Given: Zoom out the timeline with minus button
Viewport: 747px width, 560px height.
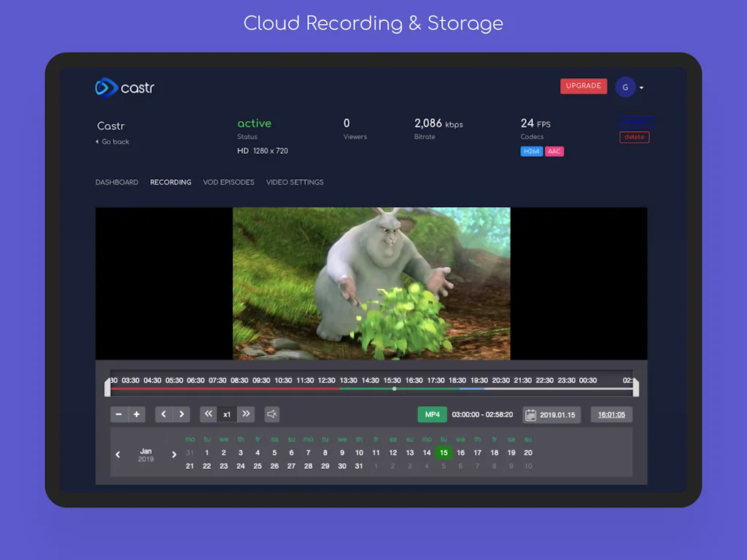Looking at the screenshot, I should pos(119,414).
